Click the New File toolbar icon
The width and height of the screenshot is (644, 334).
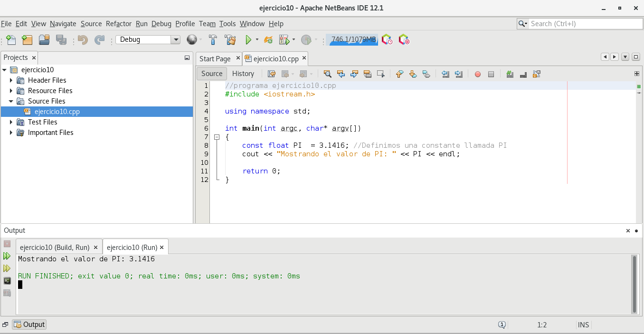click(11, 40)
